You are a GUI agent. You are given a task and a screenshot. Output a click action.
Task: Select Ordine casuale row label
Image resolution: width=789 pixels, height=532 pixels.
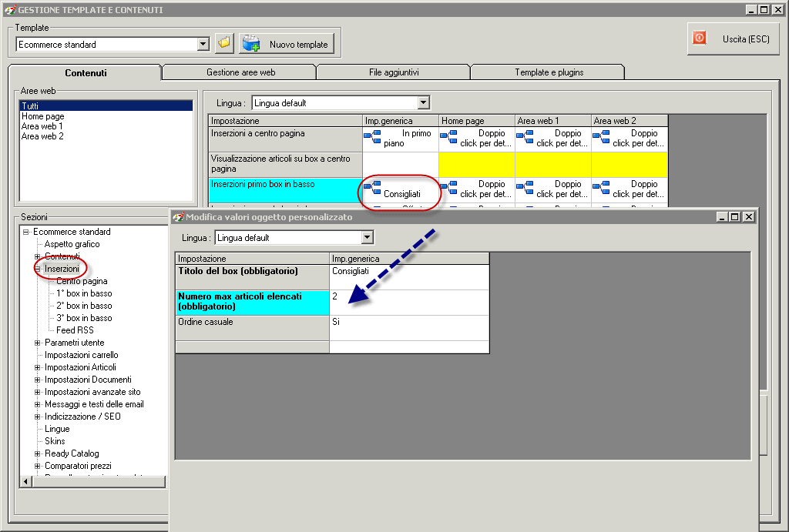tap(252, 328)
